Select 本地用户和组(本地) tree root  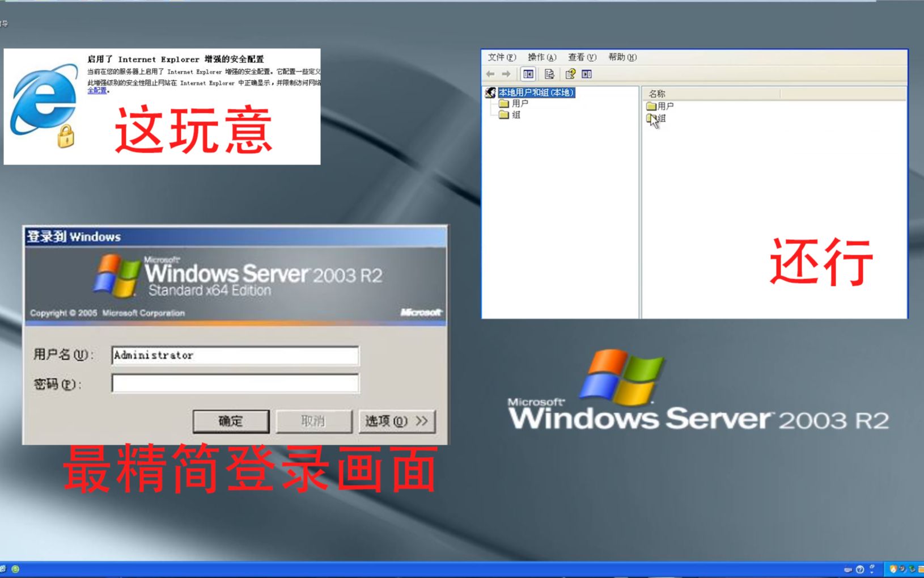click(536, 92)
